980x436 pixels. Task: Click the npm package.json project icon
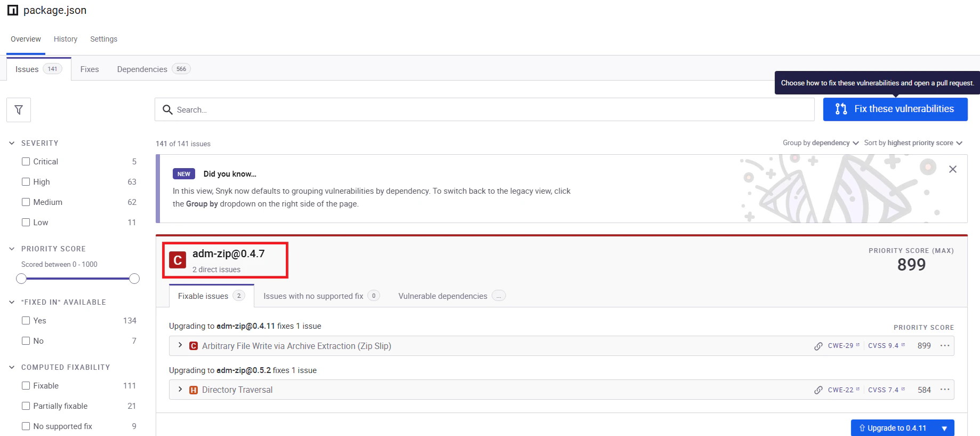coord(13,10)
